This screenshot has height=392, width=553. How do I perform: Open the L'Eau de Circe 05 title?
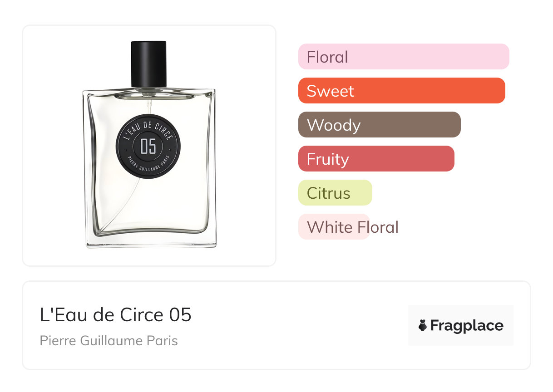(x=116, y=315)
